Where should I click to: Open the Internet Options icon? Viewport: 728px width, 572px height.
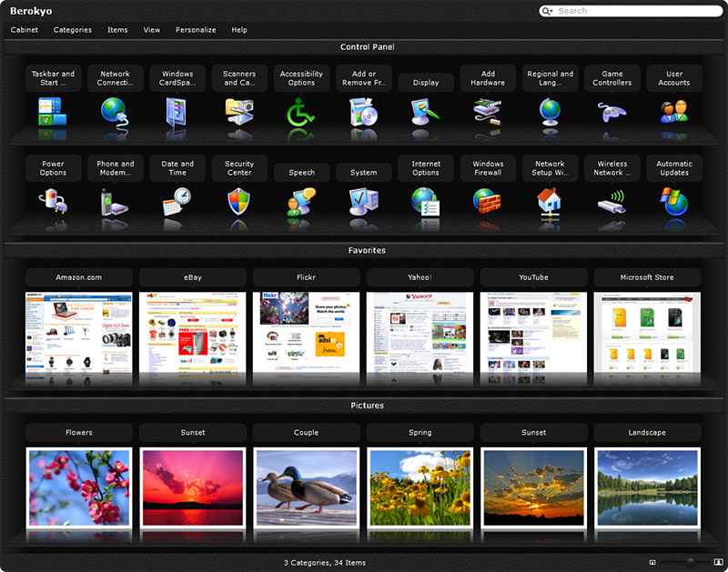425,202
